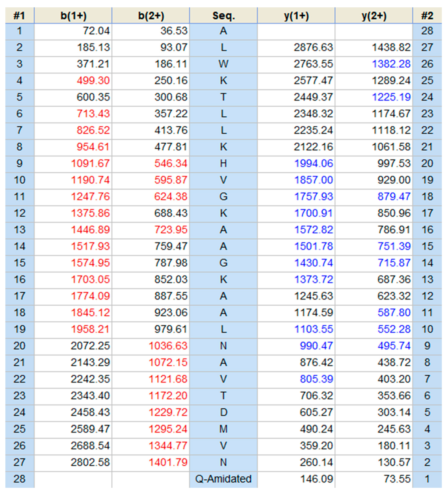Click the y(2+) column header
The width and height of the screenshot is (448, 495).
(x=374, y=16)
